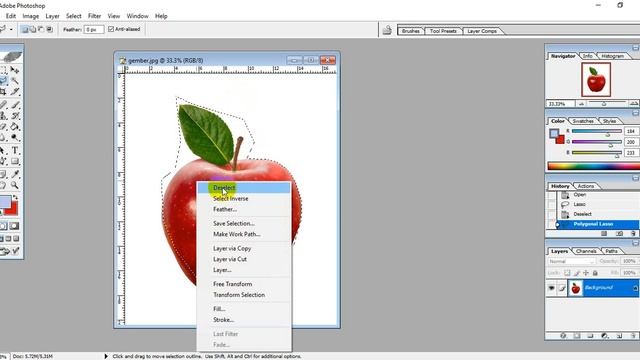Select the Magic Wand tool
This screenshot has width=640, height=360.
(x=15, y=81)
